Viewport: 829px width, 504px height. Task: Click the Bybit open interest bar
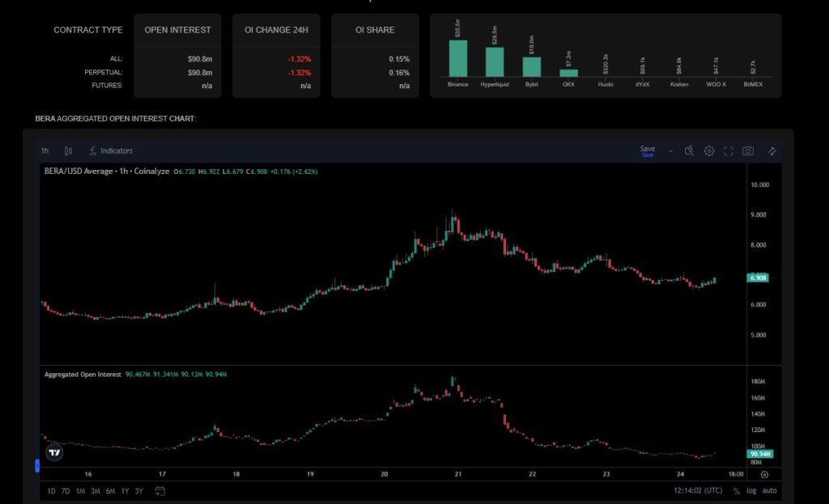532,67
